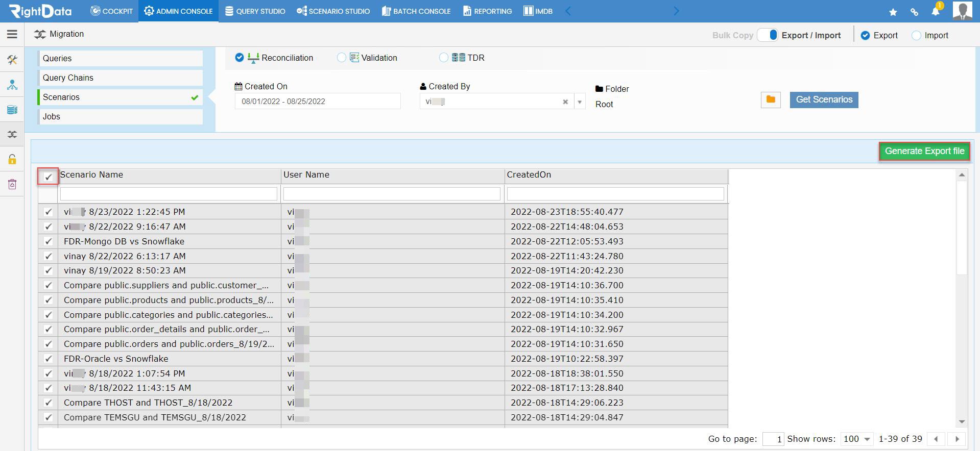
Task: Open Batch Console tab
Action: pyautogui.click(x=416, y=11)
